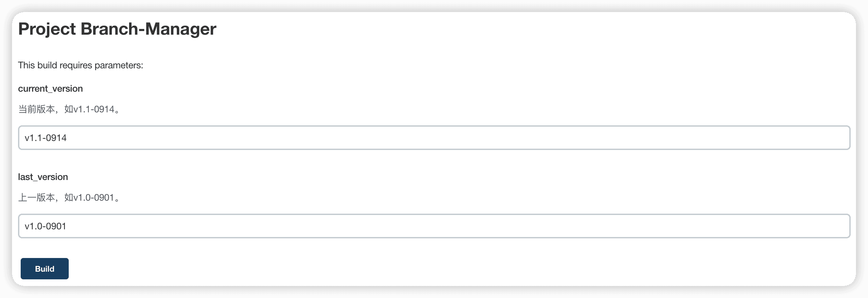Click the 当前版本 description line
Viewport: 868px width, 298px height.
[69, 109]
